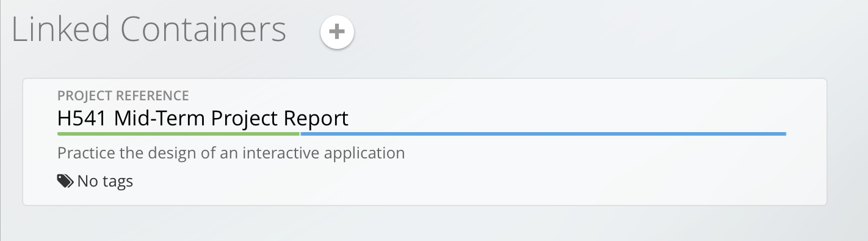868x241 pixels.
Task: Select the No tags label
Action: tap(105, 181)
